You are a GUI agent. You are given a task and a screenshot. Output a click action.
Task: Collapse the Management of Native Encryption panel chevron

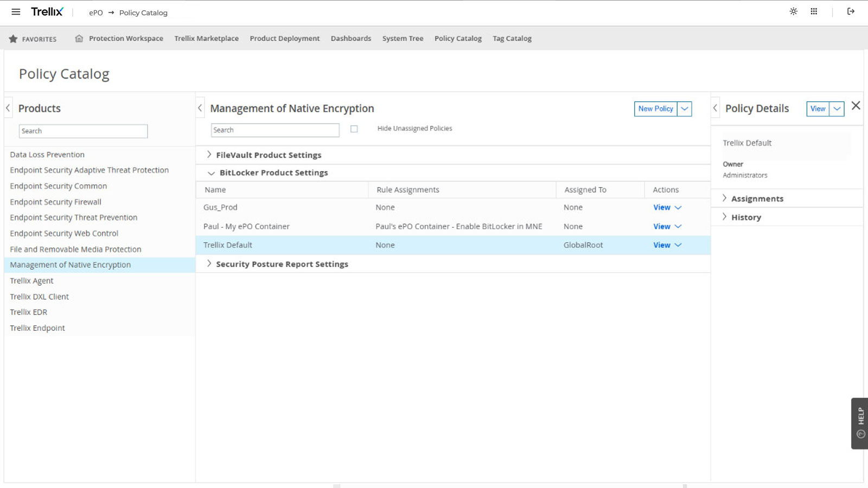point(200,108)
